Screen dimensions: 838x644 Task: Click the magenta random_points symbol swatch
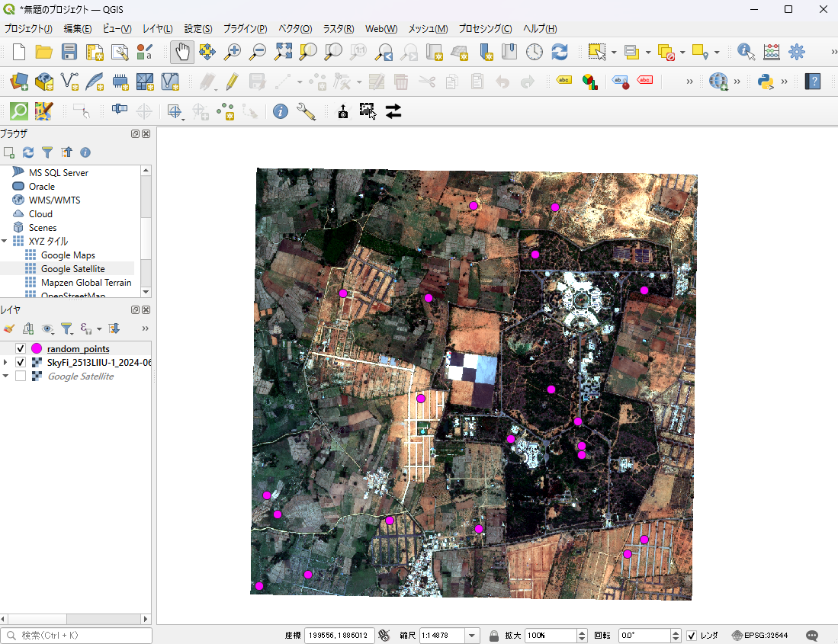click(36, 349)
